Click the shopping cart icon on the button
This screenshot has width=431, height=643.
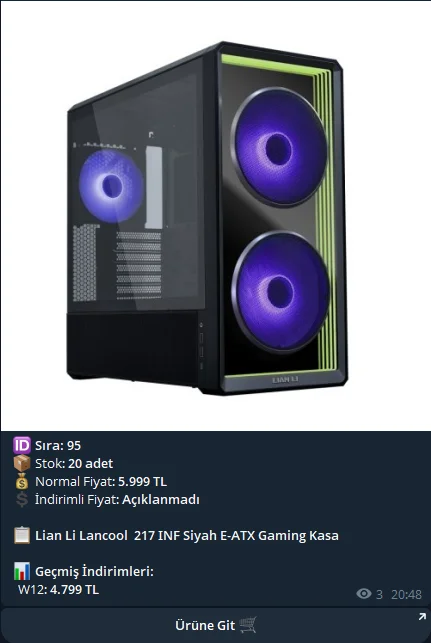[x=248, y=625]
